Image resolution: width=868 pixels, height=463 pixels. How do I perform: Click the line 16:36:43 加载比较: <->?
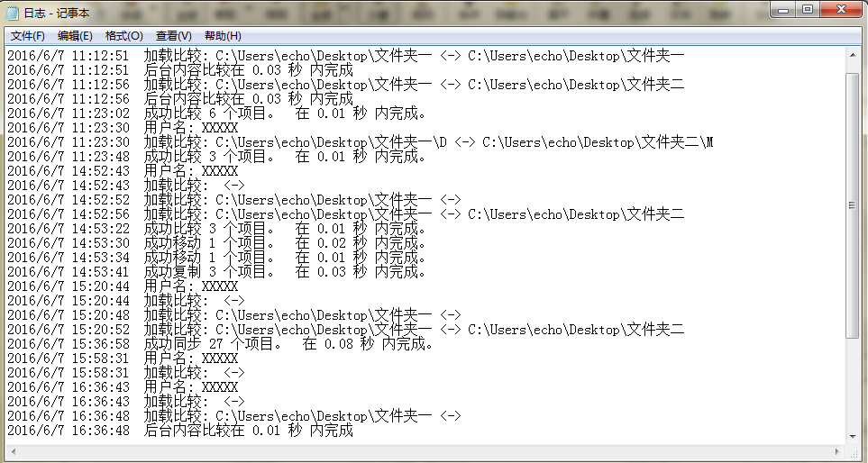[x=125, y=401]
